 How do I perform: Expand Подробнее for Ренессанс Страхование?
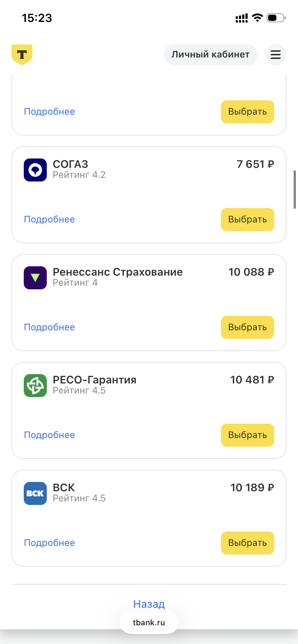click(x=49, y=327)
